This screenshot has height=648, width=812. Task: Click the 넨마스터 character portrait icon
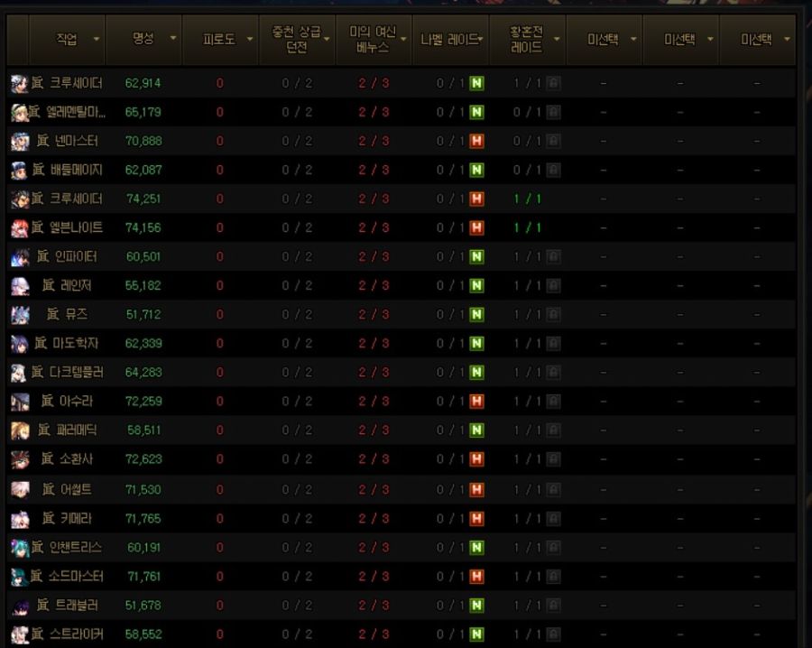pos(20,142)
